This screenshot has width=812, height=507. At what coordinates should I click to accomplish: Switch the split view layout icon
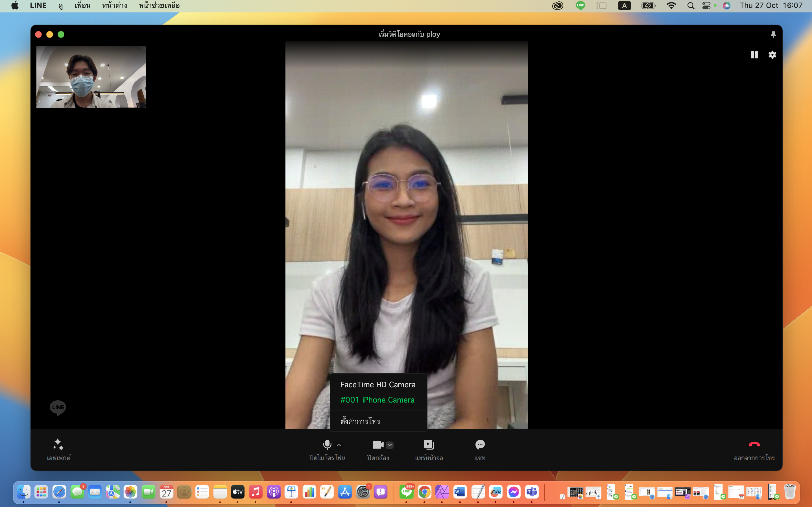754,55
